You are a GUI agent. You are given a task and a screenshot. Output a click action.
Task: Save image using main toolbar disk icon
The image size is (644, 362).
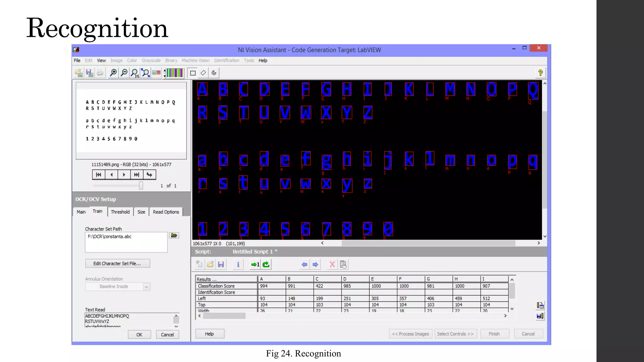point(90,73)
